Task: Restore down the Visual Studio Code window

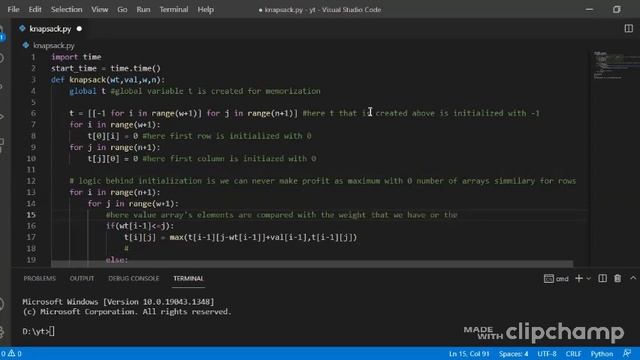Action: pos(617,9)
